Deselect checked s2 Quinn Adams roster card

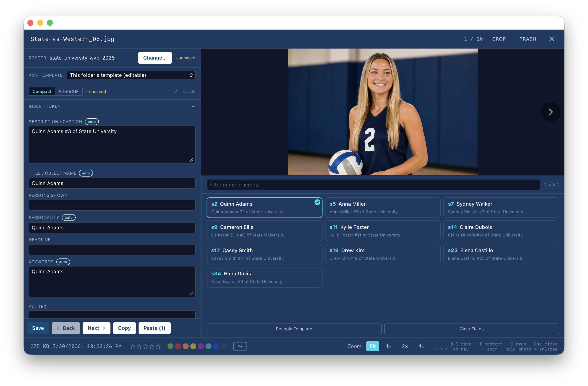pyautogui.click(x=264, y=207)
